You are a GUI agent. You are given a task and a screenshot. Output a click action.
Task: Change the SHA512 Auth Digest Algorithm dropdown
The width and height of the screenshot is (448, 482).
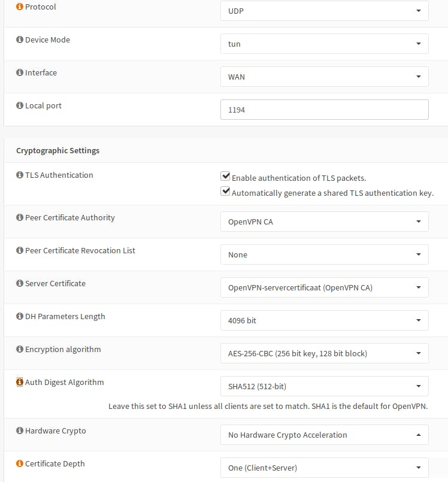pyautogui.click(x=324, y=386)
